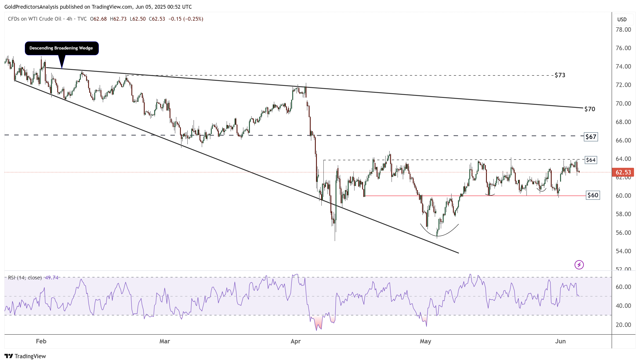Click the purple lightning bolt icon
The image size is (640, 364).
(x=579, y=265)
